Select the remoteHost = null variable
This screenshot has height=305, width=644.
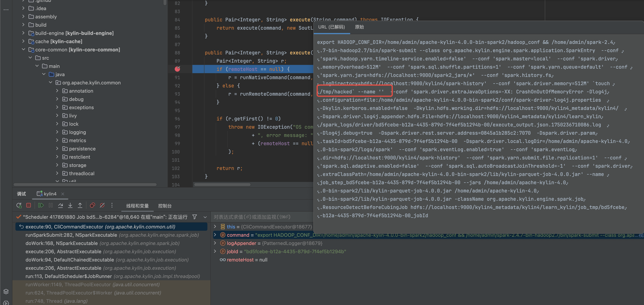pyautogui.click(x=243, y=260)
